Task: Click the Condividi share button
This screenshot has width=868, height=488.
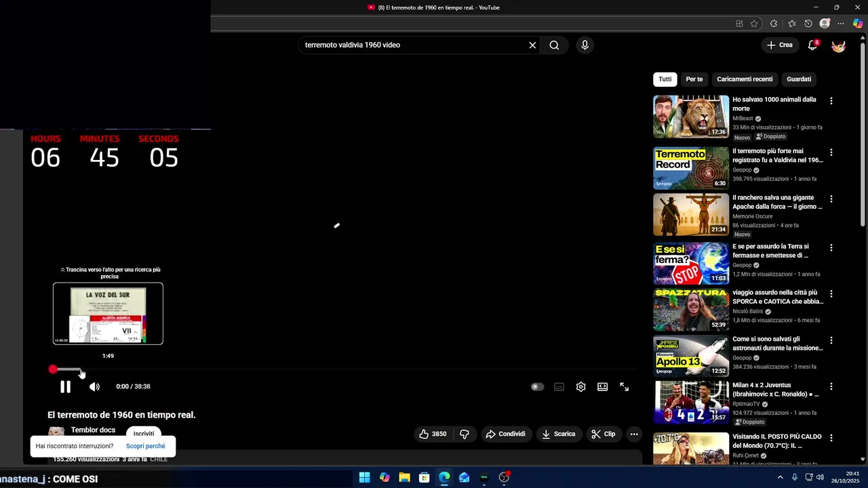Action: tap(506, 434)
